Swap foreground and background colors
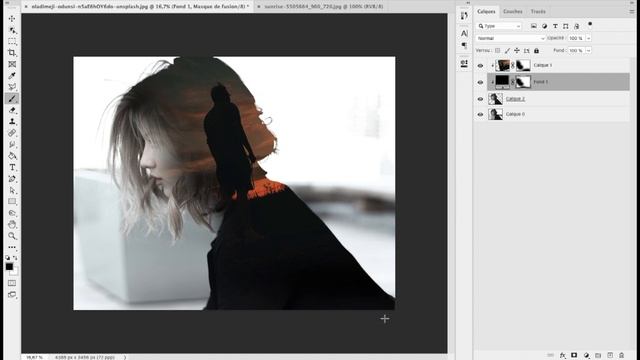 (16, 258)
